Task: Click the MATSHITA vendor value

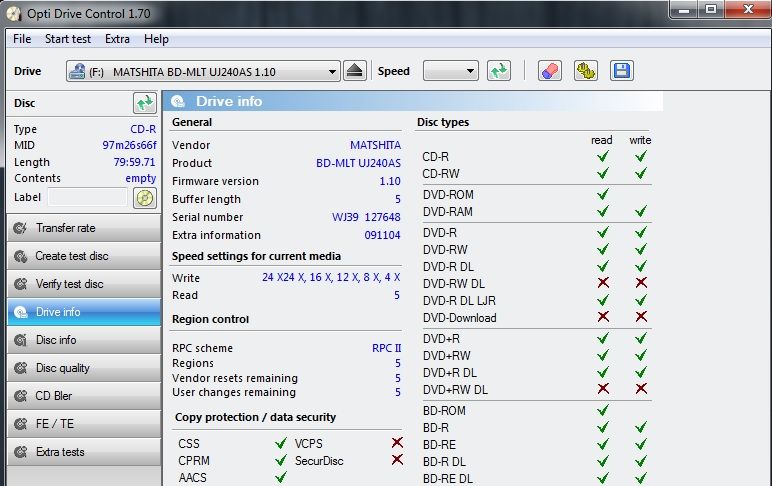Action: (376, 145)
